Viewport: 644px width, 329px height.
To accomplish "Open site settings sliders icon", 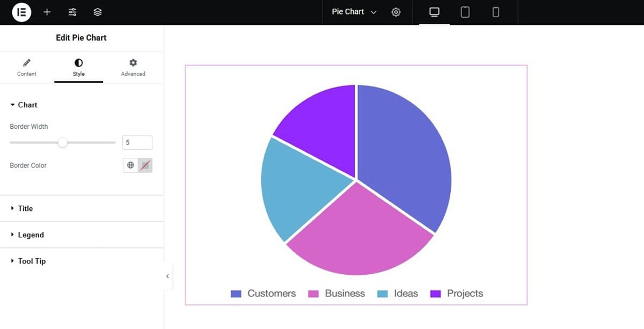I will [x=72, y=12].
